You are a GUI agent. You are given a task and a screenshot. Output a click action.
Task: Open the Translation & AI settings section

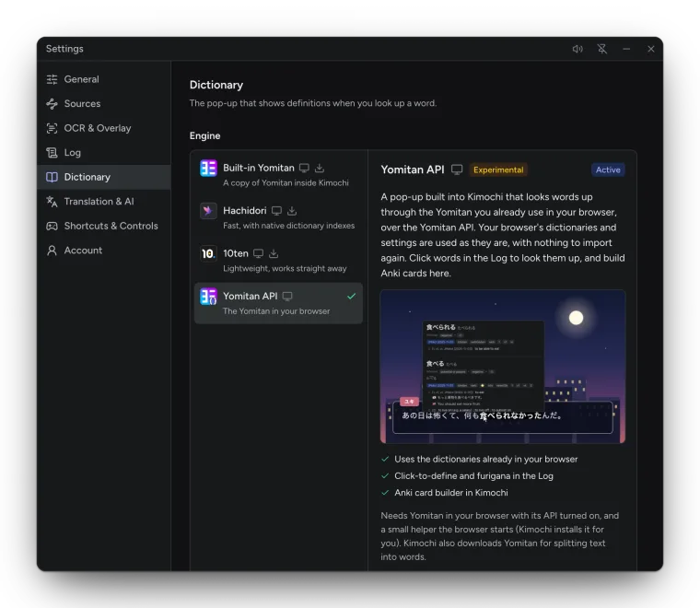(x=103, y=202)
